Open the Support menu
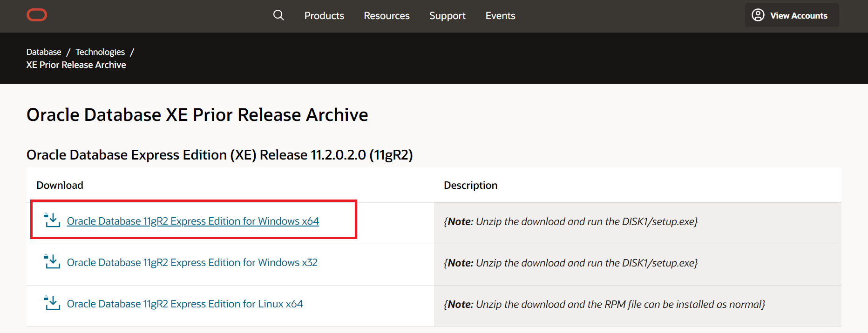This screenshot has width=868, height=333. coord(448,16)
